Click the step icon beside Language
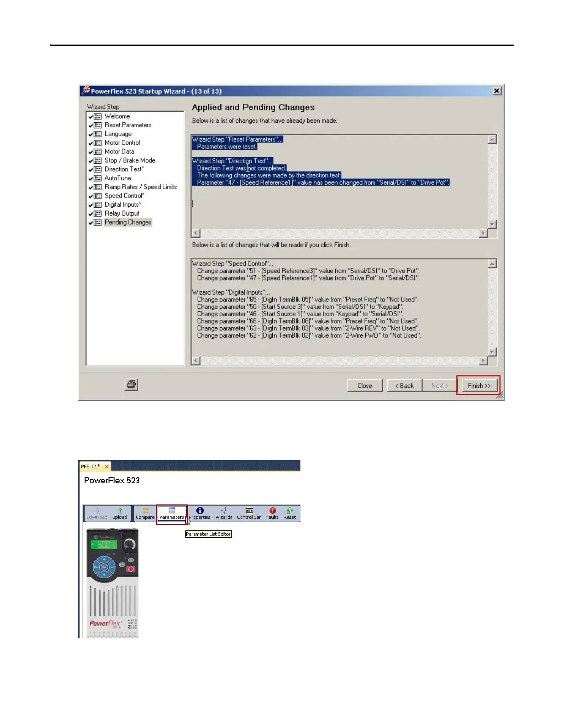 98,134
